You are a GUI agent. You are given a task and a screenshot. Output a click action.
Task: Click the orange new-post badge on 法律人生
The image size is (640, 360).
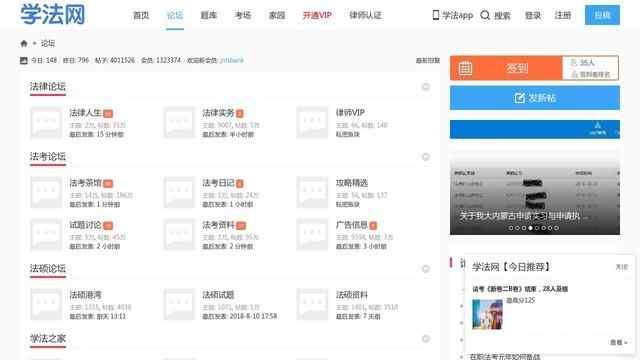tap(108, 113)
